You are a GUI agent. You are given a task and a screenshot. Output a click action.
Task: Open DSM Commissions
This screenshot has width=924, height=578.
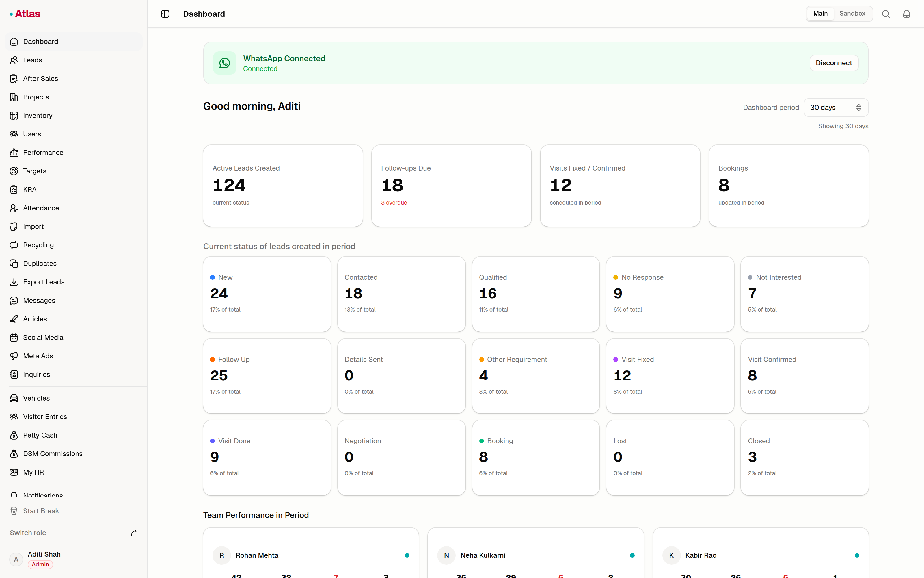click(x=74, y=454)
